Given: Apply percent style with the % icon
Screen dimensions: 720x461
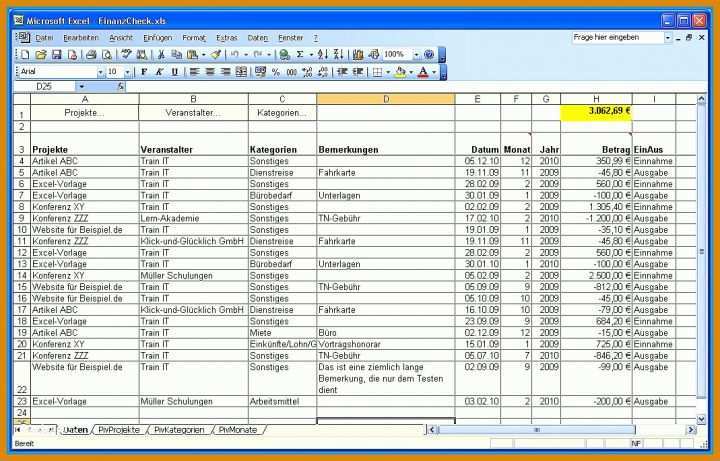Looking at the screenshot, I should (x=276, y=72).
